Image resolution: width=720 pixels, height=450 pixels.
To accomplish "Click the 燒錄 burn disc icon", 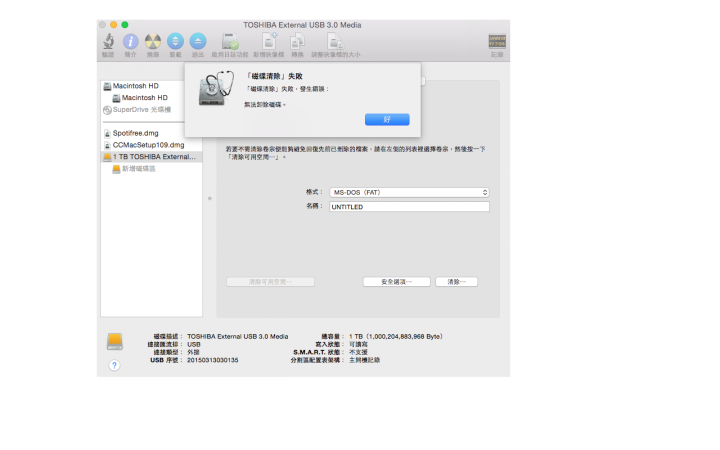I will point(153,42).
